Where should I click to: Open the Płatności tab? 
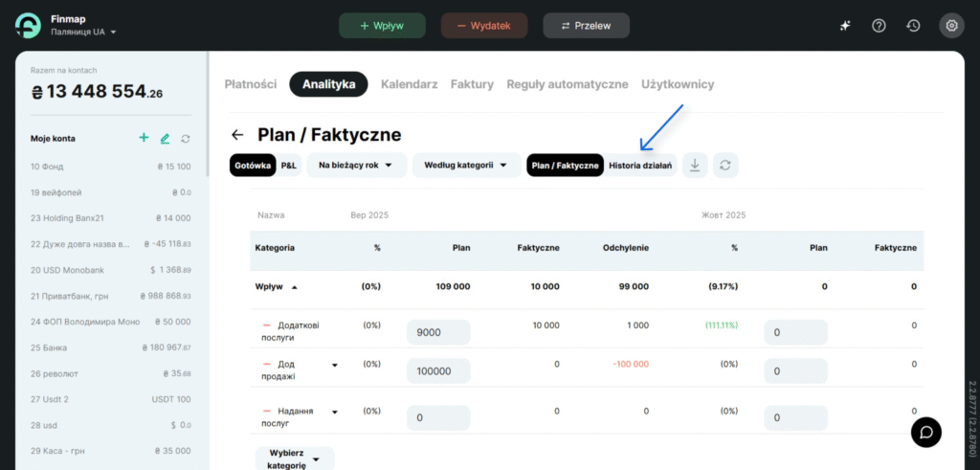(251, 84)
